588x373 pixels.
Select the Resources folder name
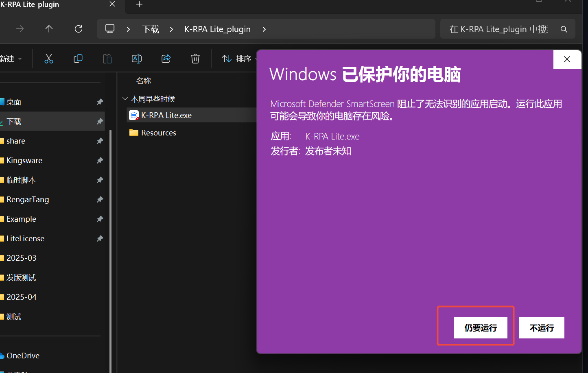coord(159,133)
